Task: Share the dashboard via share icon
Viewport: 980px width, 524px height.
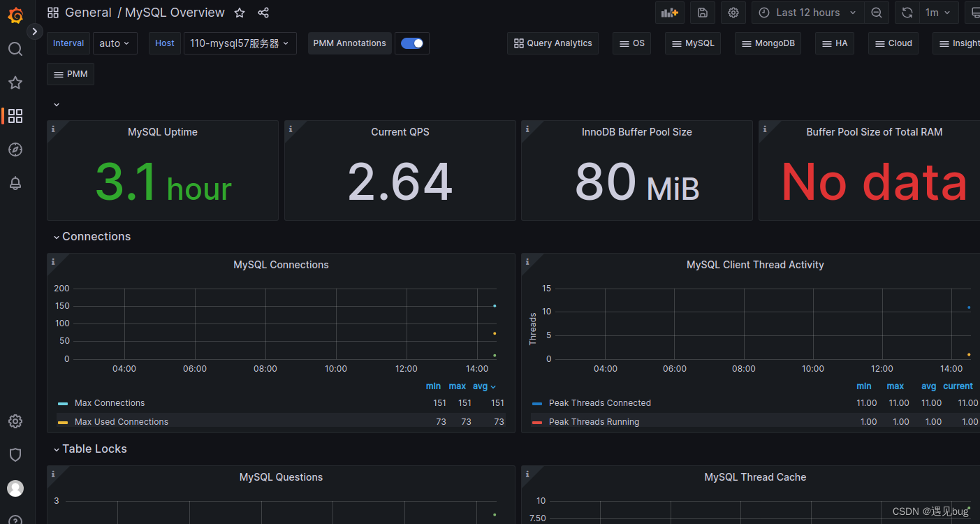Action: tap(263, 13)
